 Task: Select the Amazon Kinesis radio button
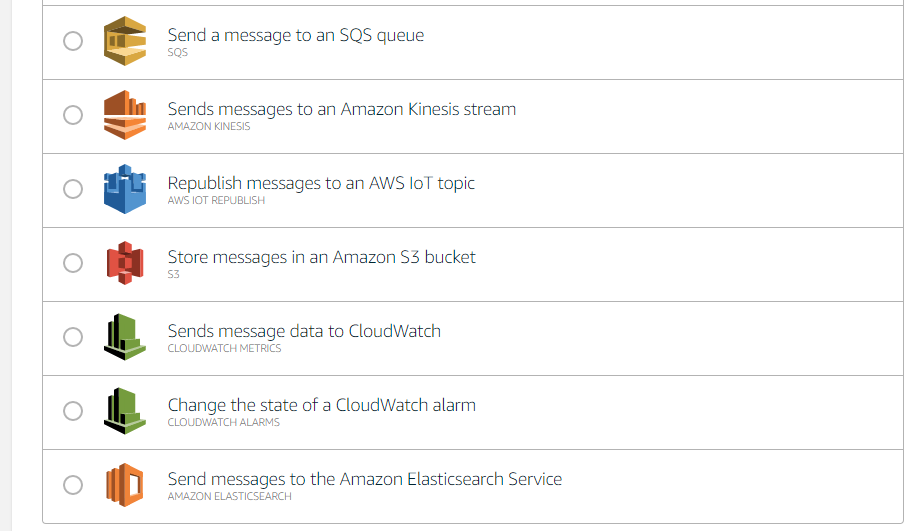(73, 115)
